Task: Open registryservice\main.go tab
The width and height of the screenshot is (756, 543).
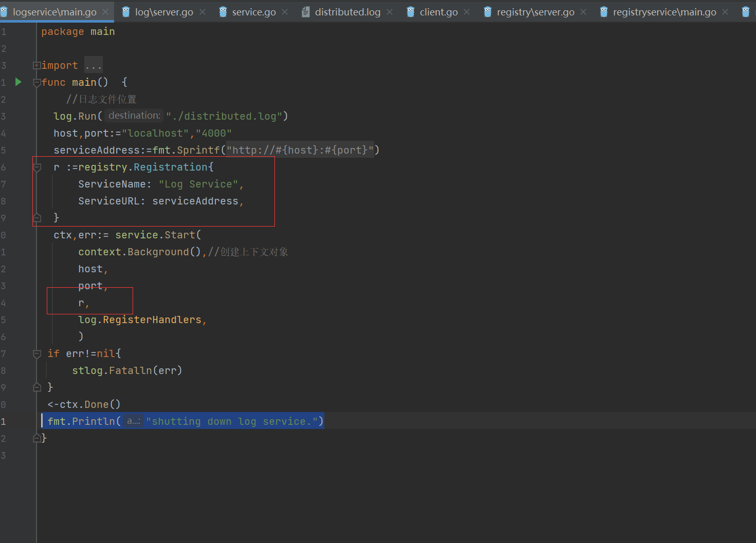Action: coord(665,12)
